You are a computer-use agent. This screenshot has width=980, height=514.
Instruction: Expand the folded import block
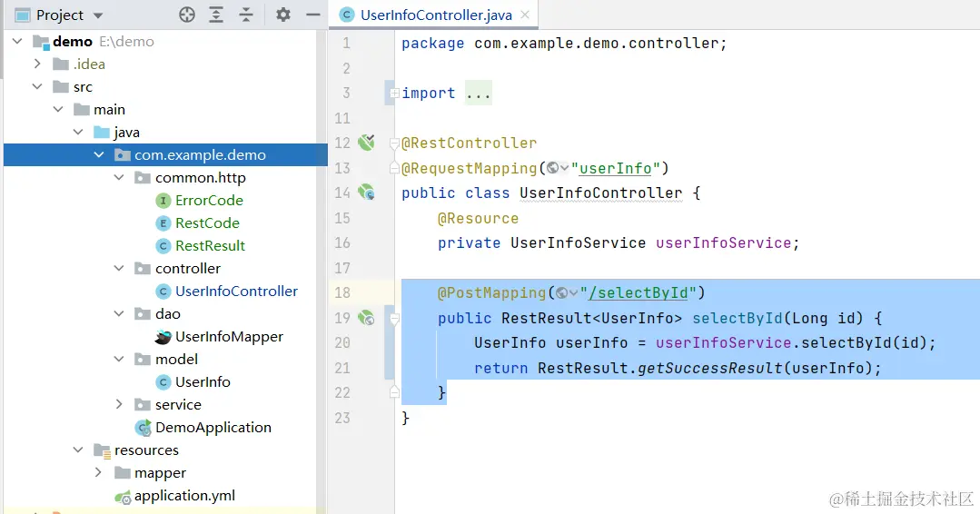[394, 93]
